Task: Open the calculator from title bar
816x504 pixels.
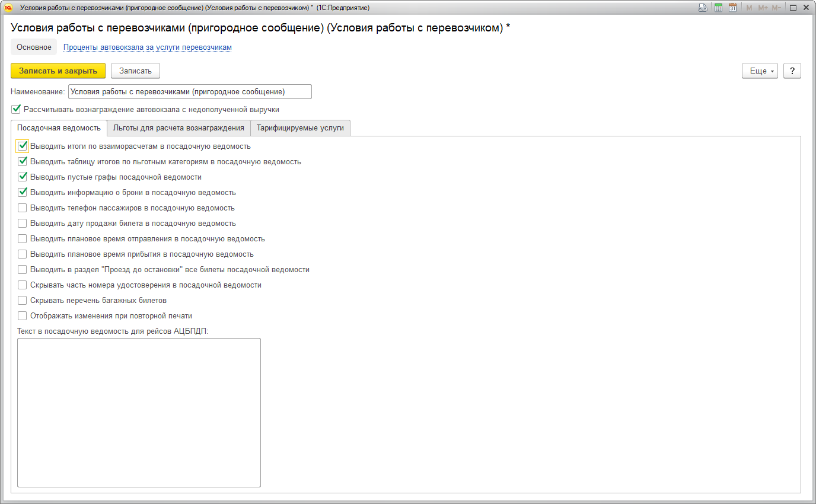Action: pos(718,8)
